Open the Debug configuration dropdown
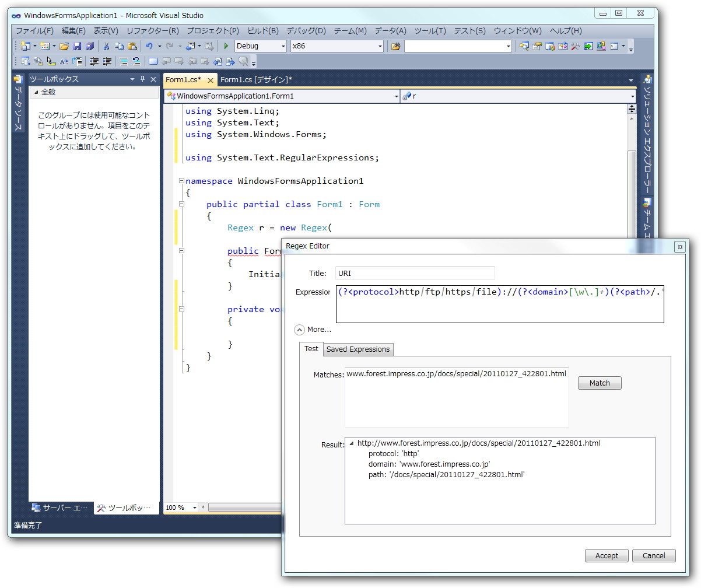 (282, 46)
